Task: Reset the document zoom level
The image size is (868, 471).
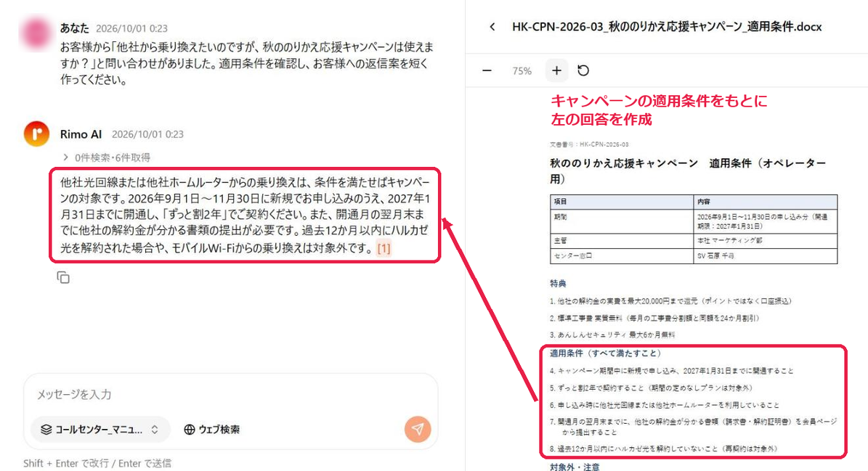Action: 583,71
